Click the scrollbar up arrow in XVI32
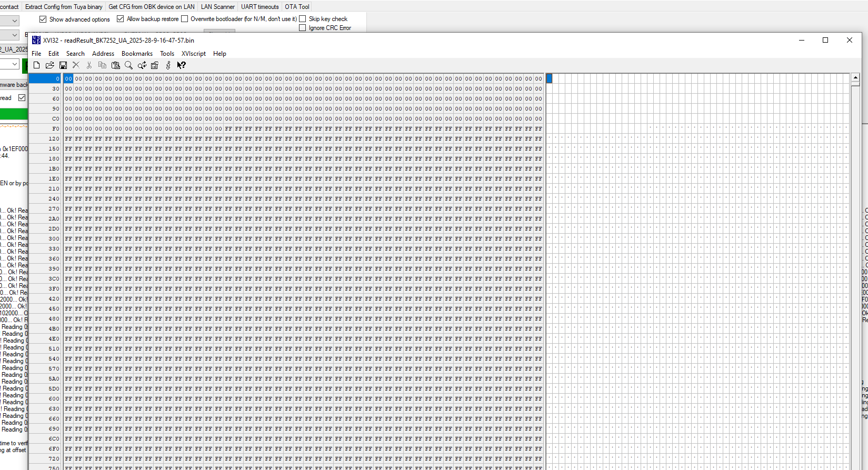 (x=855, y=78)
